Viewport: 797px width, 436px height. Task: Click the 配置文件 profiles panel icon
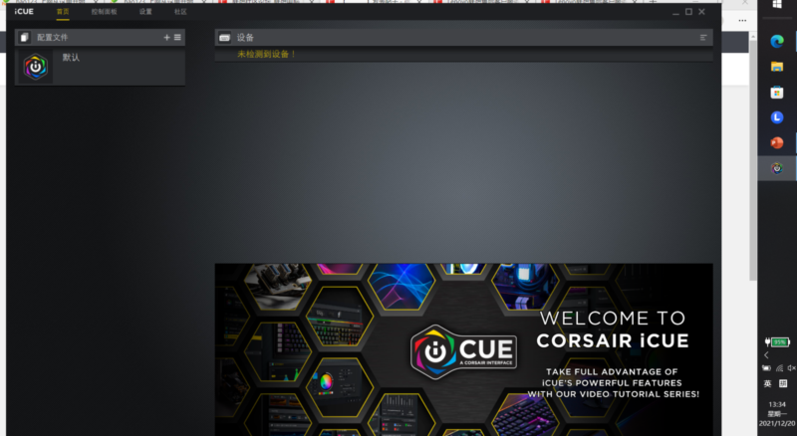click(x=24, y=37)
